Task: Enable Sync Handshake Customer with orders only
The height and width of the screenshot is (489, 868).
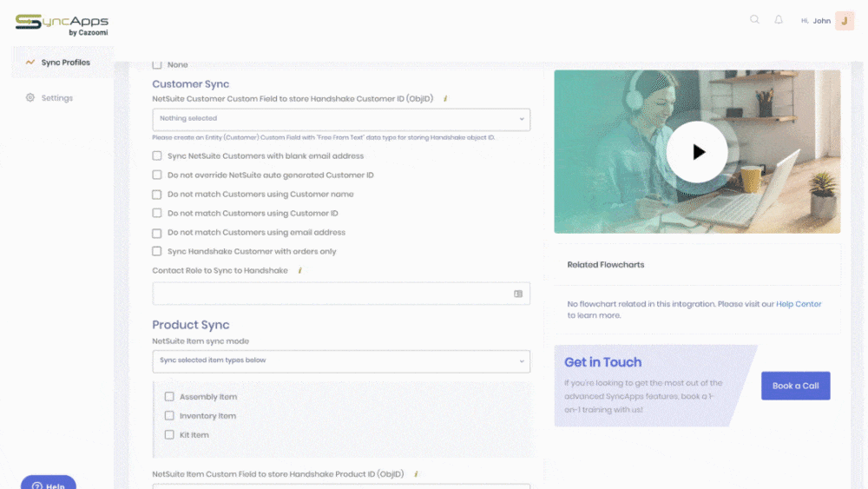Action: tap(157, 251)
